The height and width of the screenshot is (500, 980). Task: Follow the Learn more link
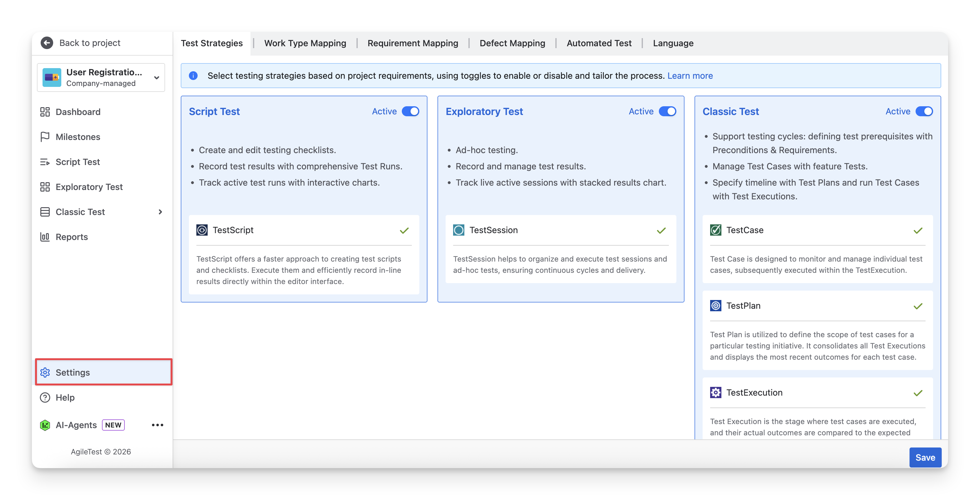coord(690,76)
